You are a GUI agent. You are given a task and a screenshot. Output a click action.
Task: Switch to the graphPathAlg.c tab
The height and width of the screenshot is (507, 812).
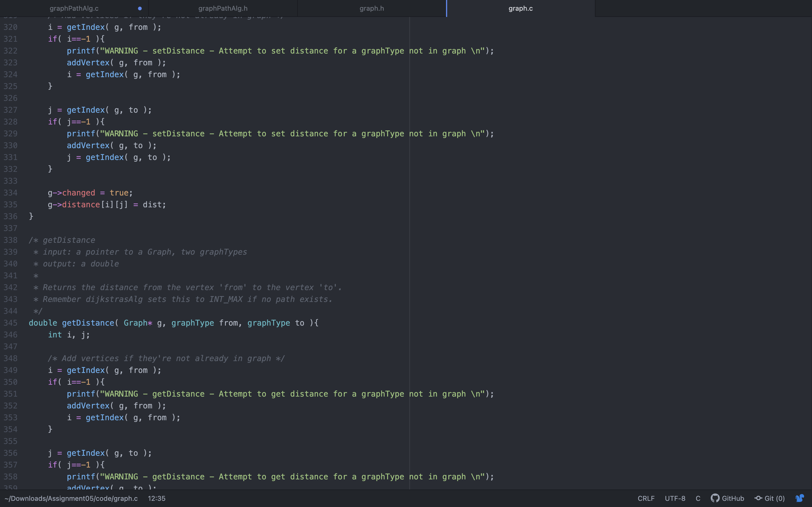click(74, 8)
